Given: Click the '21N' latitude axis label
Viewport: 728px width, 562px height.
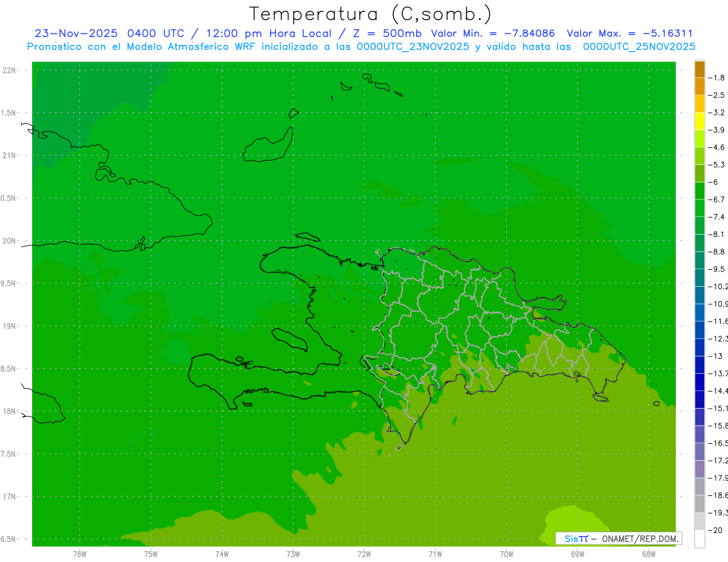Looking at the screenshot, I should 10,156.
